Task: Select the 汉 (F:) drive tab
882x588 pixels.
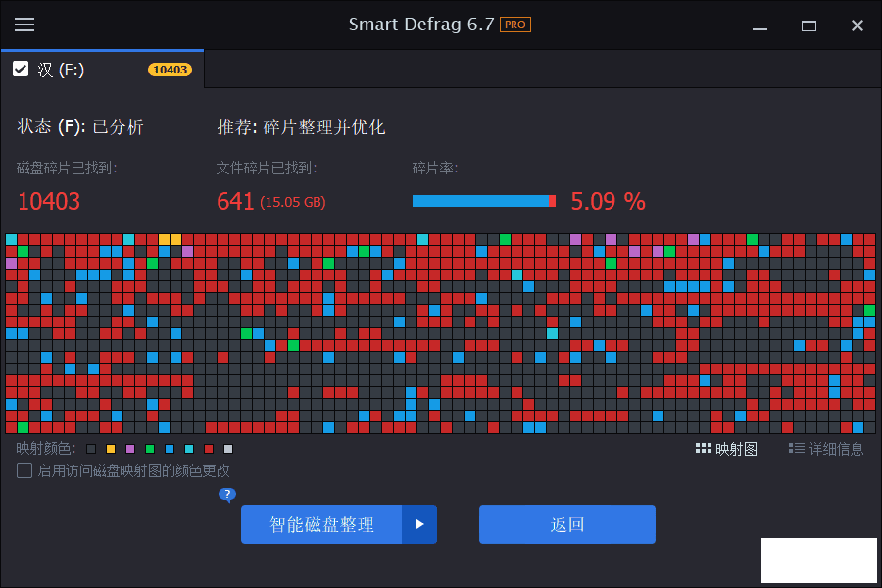Action: point(102,70)
